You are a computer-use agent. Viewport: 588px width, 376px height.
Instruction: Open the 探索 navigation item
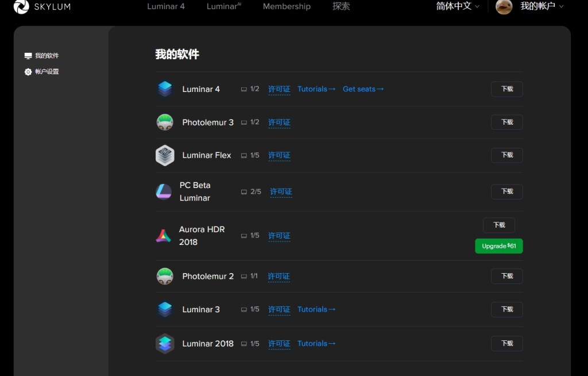pyautogui.click(x=341, y=6)
